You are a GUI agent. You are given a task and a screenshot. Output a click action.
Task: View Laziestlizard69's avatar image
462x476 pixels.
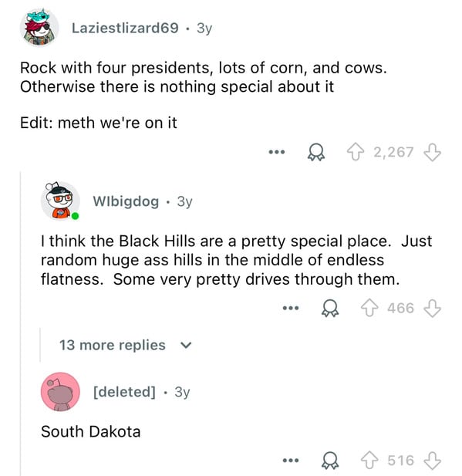coord(39,28)
